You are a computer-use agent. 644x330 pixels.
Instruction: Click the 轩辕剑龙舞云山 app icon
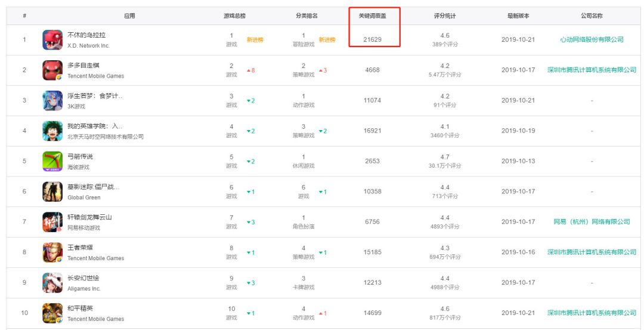point(52,223)
